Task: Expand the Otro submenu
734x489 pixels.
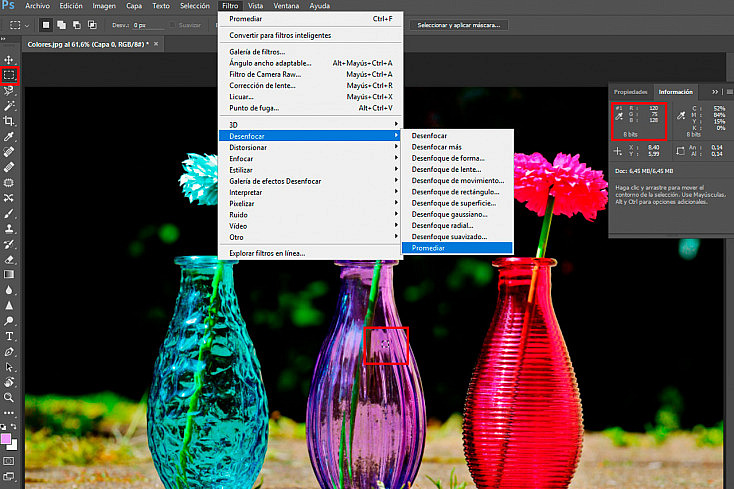Action: 309,237
